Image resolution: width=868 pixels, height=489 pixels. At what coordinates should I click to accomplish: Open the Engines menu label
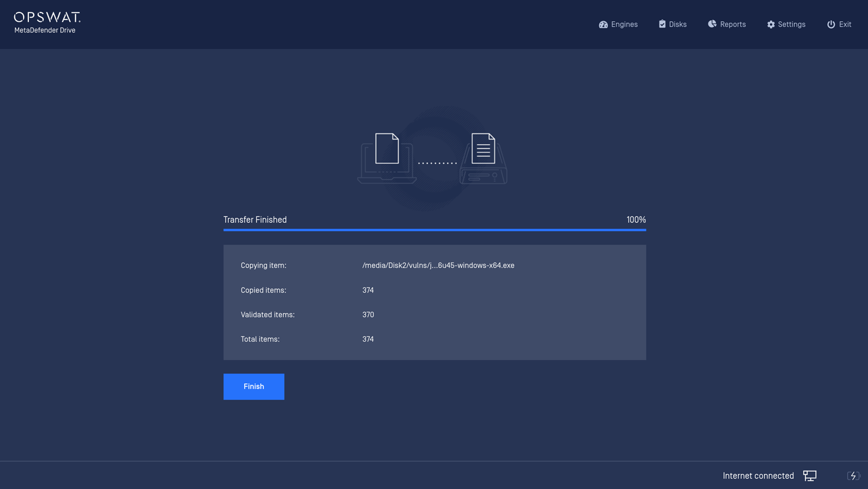[624, 24]
